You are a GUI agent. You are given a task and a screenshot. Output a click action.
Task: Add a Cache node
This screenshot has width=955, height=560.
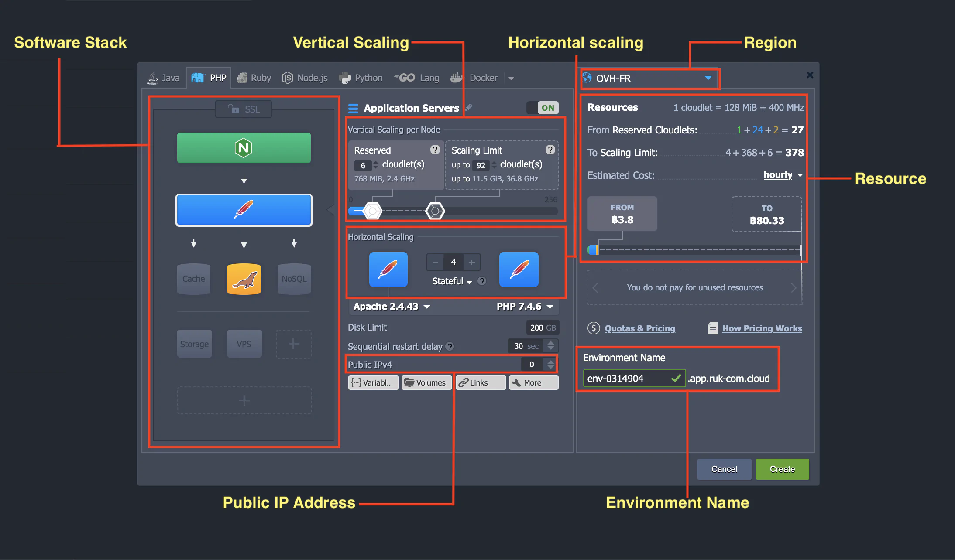[194, 279]
